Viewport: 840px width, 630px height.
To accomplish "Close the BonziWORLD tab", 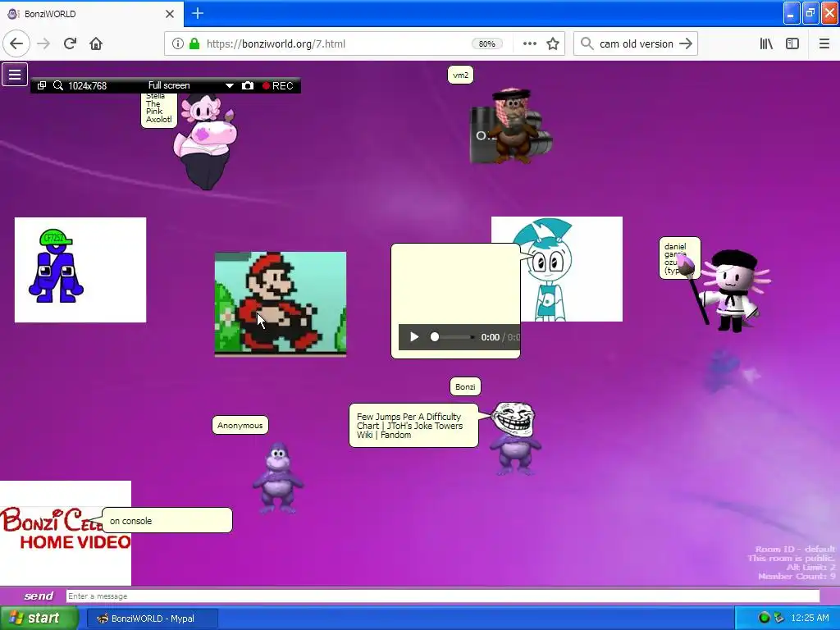I will [x=170, y=14].
